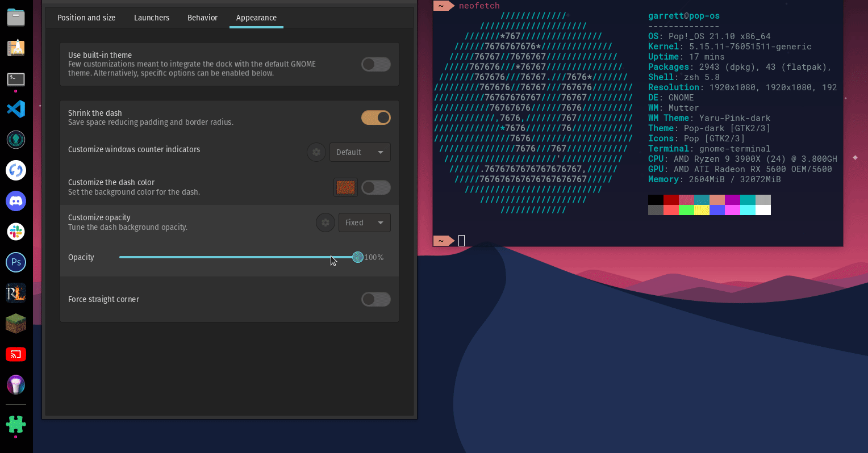Click the Opacity slider track
868x453 pixels.
(239, 257)
